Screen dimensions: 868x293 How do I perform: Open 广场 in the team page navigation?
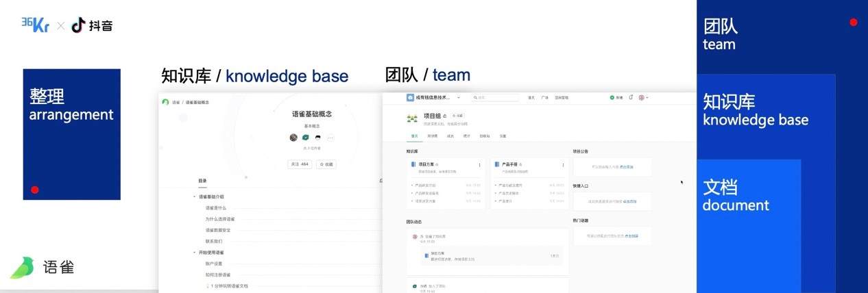[545, 98]
